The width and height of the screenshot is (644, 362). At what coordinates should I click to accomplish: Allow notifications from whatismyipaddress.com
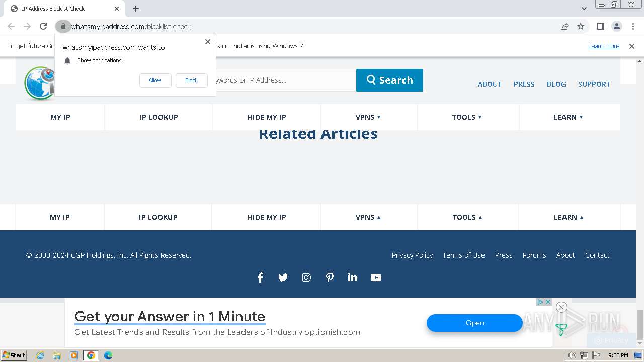pyautogui.click(x=155, y=80)
